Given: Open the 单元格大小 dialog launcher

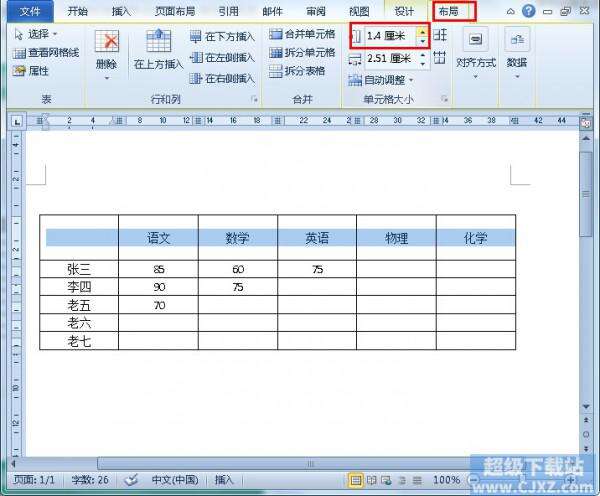Looking at the screenshot, I should [444, 99].
